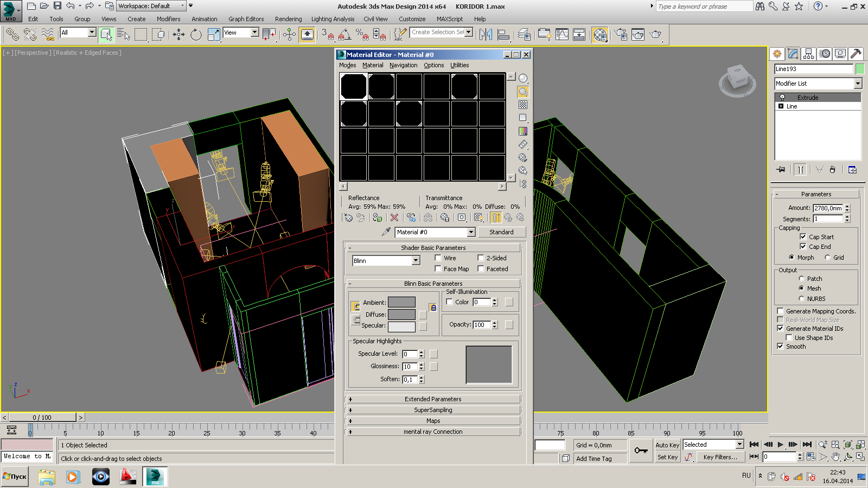Select the Rotate tool in main toolbar

(196, 35)
